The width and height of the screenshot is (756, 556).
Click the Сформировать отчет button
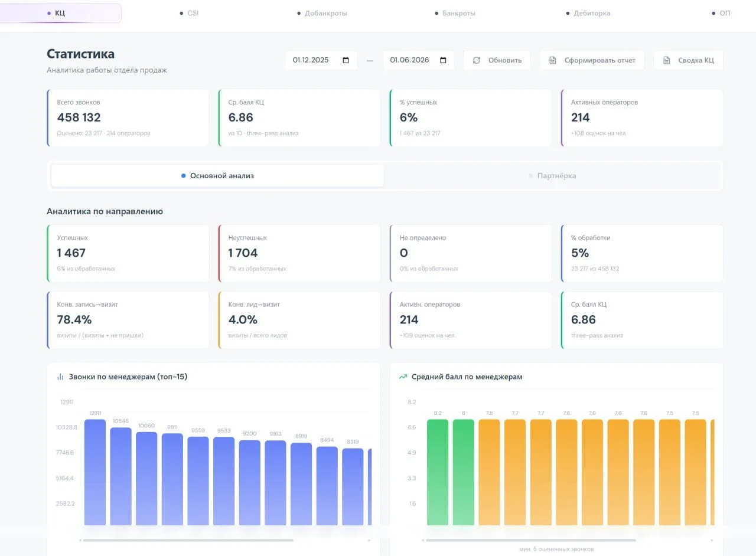click(x=592, y=60)
